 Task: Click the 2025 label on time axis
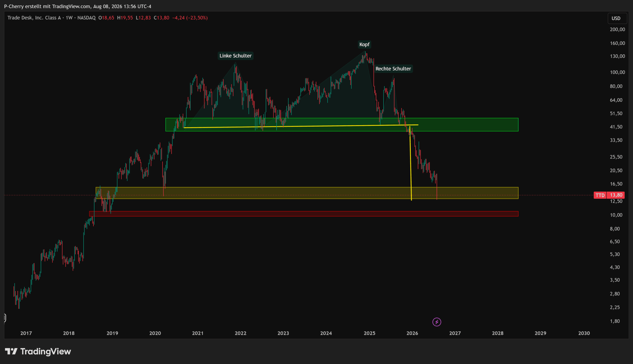pos(369,333)
